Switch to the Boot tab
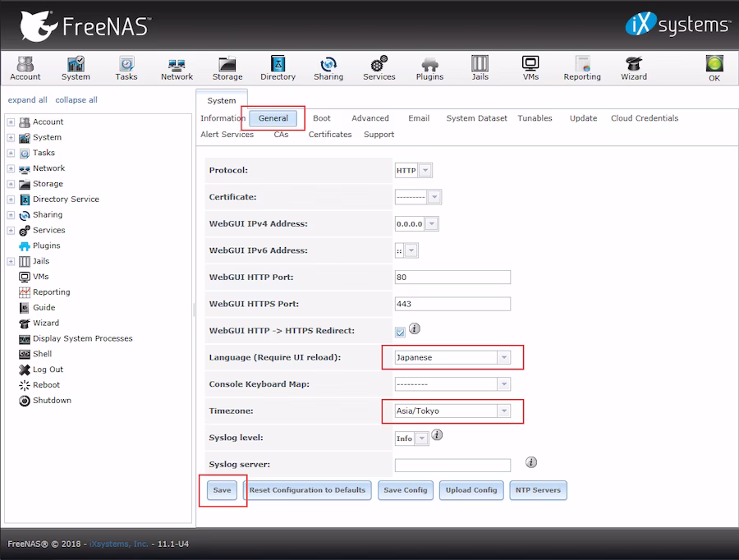 click(322, 118)
